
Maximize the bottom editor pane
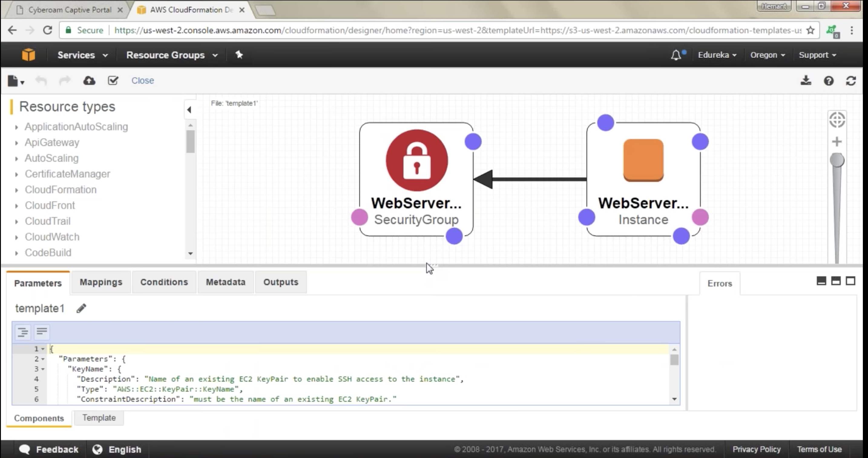(x=850, y=281)
